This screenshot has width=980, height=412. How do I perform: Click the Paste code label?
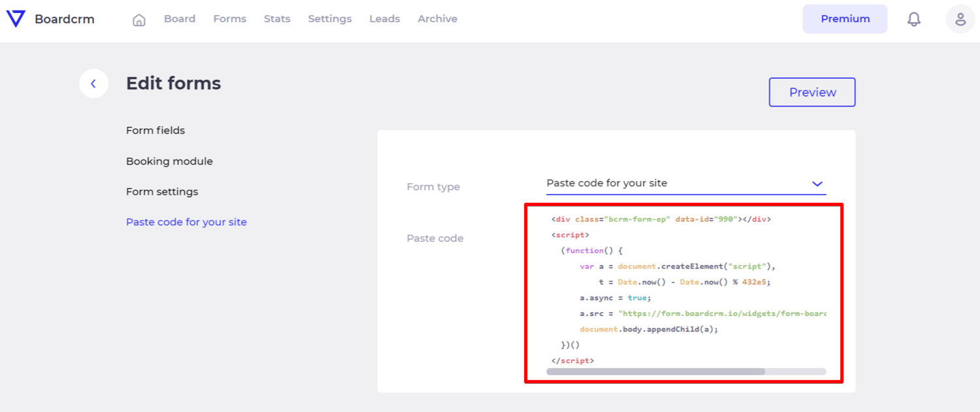(x=435, y=239)
